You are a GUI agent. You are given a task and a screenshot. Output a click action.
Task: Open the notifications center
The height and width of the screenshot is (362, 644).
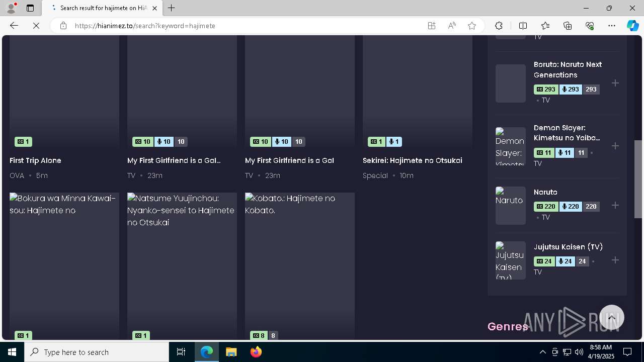tap(627, 352)
